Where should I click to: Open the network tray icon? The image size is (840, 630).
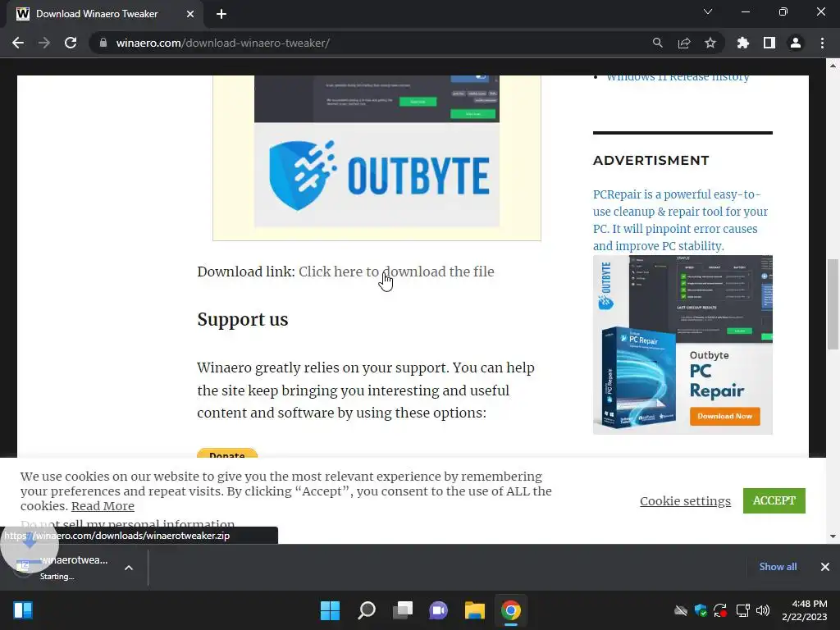click(742, 610)
